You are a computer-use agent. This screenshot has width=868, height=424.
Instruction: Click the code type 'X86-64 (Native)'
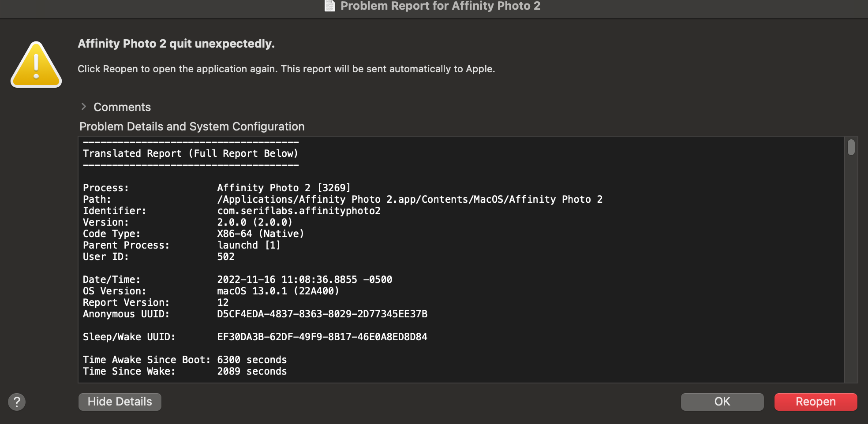261,234
